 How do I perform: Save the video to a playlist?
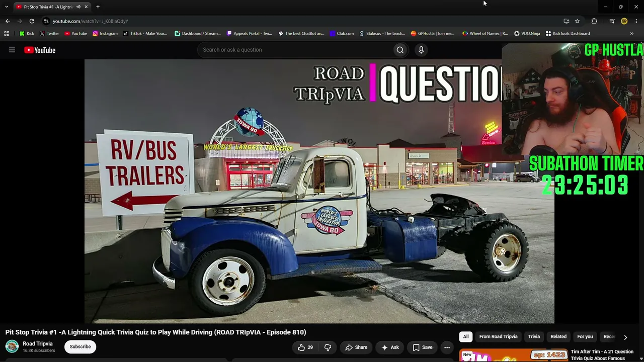pos(423,347)
